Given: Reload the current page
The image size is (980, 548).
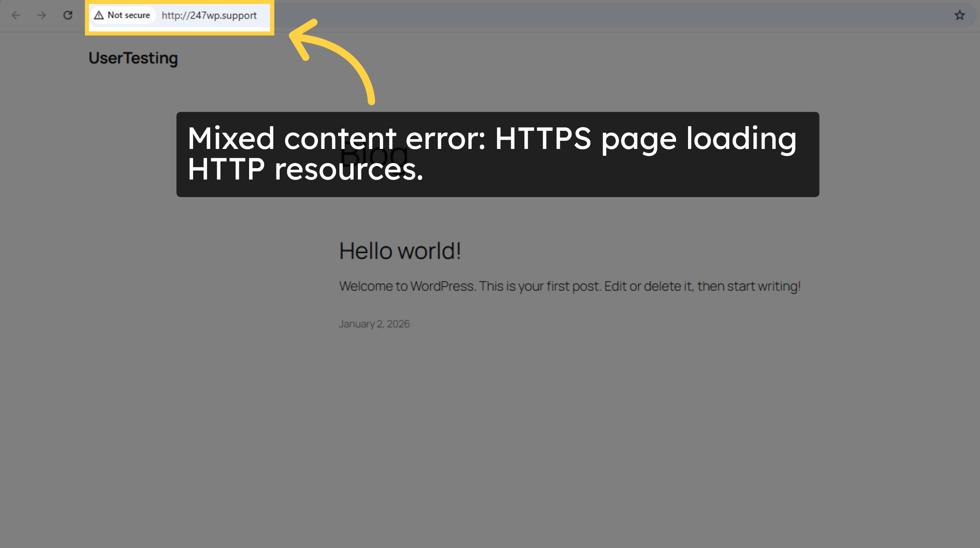Looking at the screenshot, I should click(x=68, y=16).
